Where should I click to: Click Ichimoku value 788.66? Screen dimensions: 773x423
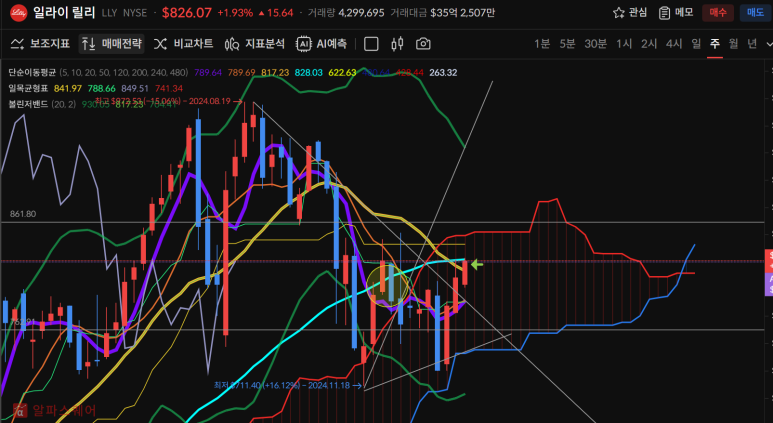click(102, 88)
